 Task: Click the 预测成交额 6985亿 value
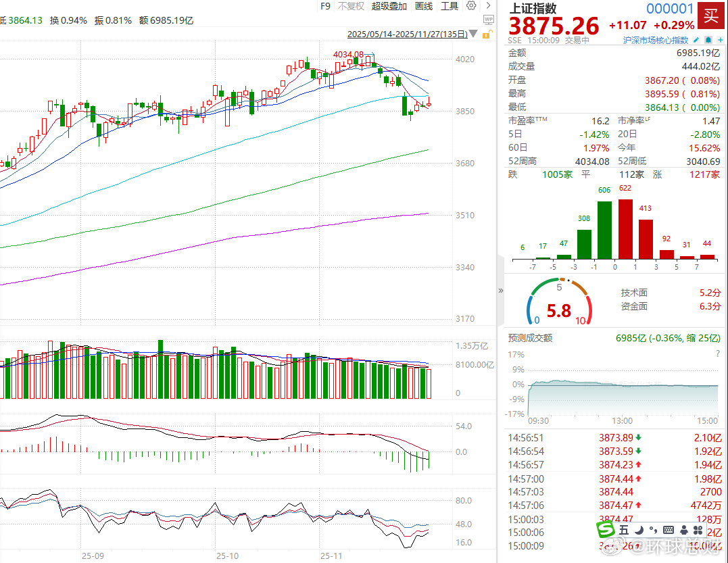click(668, 338)
